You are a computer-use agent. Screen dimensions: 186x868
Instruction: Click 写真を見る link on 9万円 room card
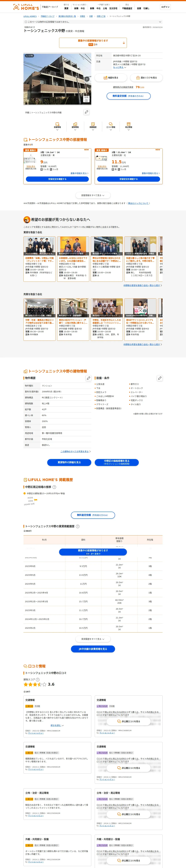pyautogui.click(x=31, y=167)
